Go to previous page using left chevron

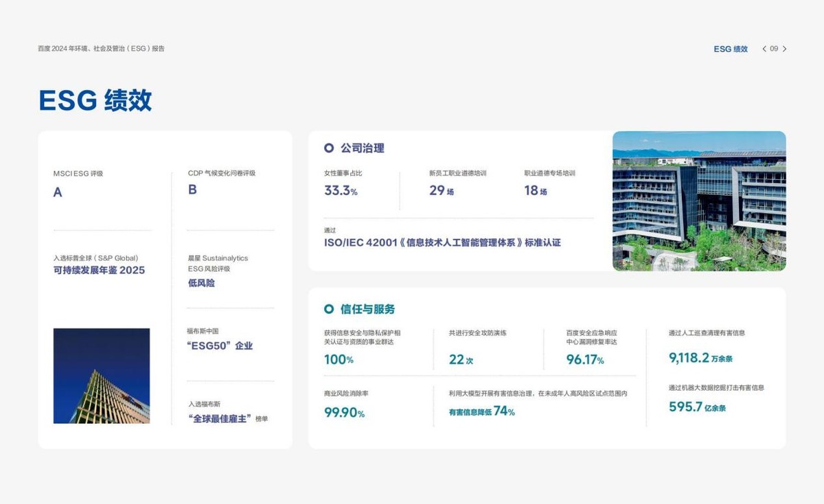[764, 49]
